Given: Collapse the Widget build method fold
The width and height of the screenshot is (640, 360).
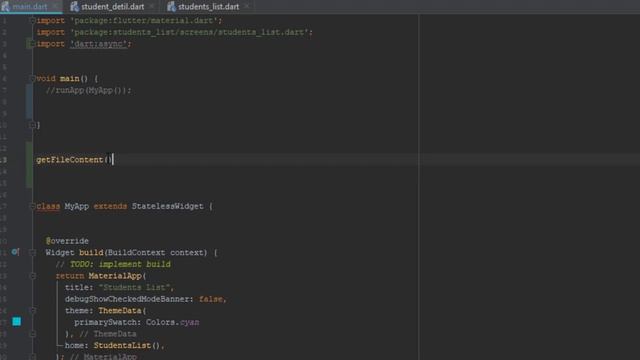Looking at the screenshot, I should 33,253.
